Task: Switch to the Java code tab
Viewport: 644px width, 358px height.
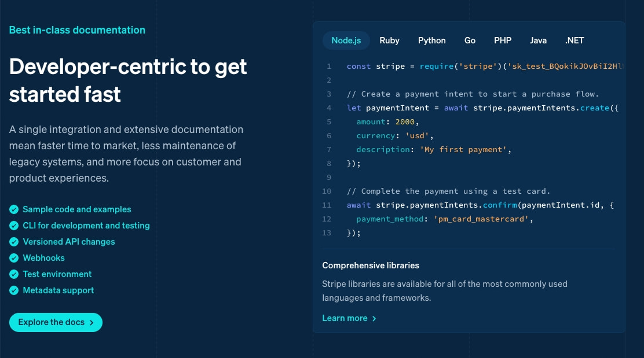Action: [x=538, y=40]
